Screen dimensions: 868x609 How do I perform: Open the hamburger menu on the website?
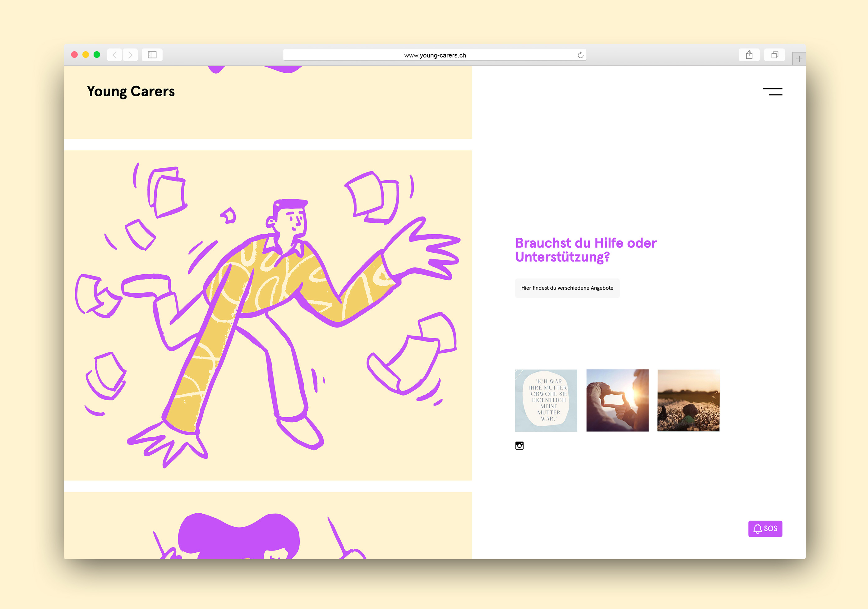click(772, 91)
